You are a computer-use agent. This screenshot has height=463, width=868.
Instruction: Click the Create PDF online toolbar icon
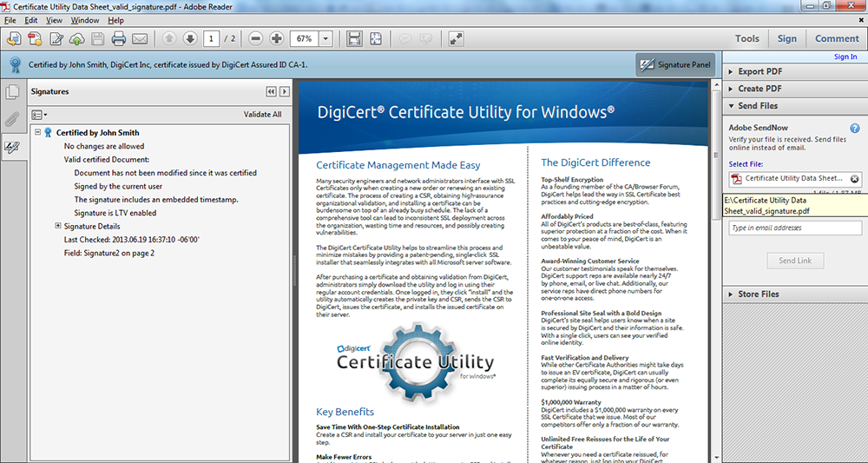(x=35, y=39)
